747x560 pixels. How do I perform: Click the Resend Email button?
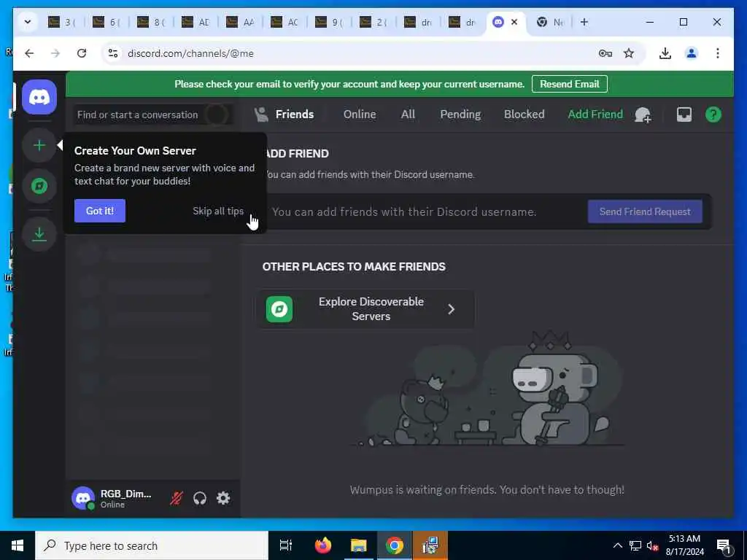click(x=569, y=85)
